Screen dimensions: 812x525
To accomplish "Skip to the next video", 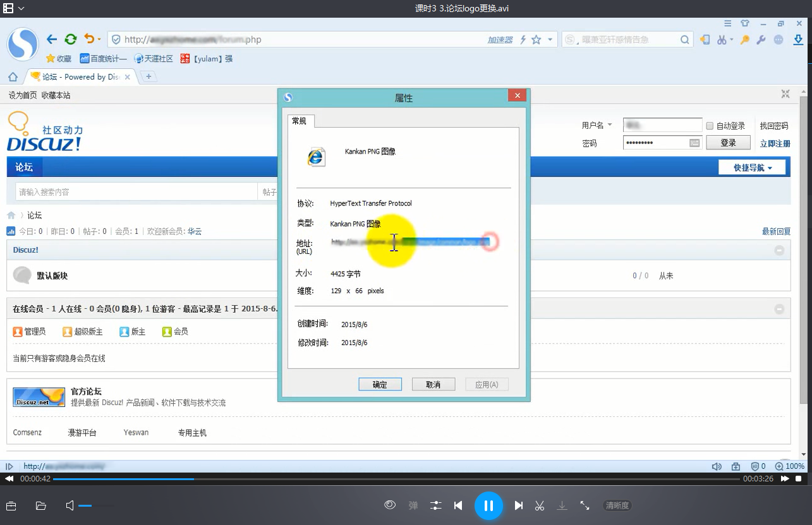I will [518, 505].
